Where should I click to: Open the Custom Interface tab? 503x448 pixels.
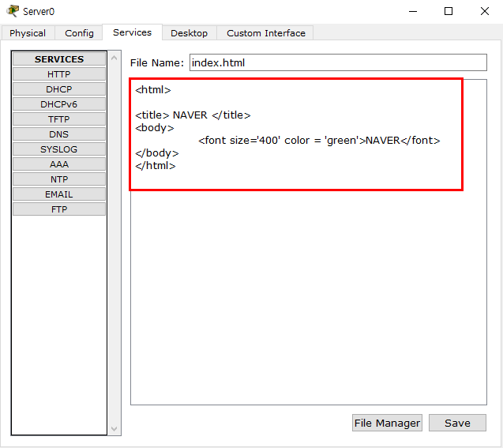[265, 33]
